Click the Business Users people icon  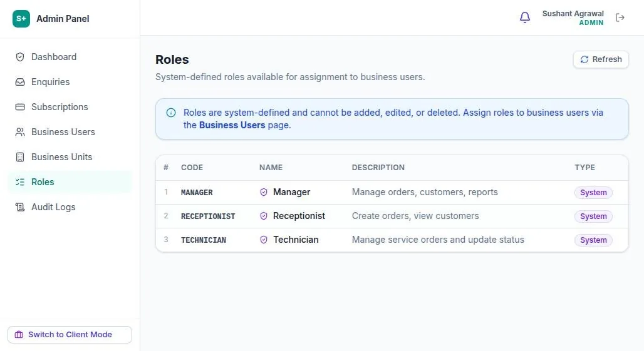point(19,132)
